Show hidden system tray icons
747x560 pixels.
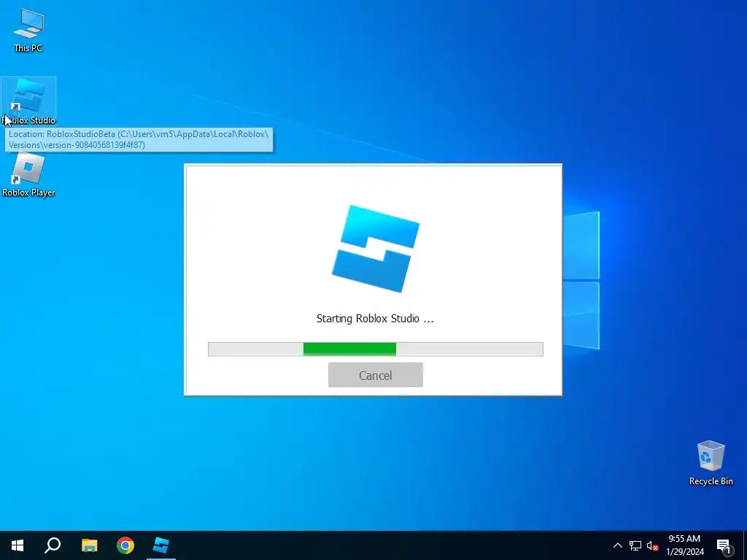pyautogui.click(x=617, y=545)
